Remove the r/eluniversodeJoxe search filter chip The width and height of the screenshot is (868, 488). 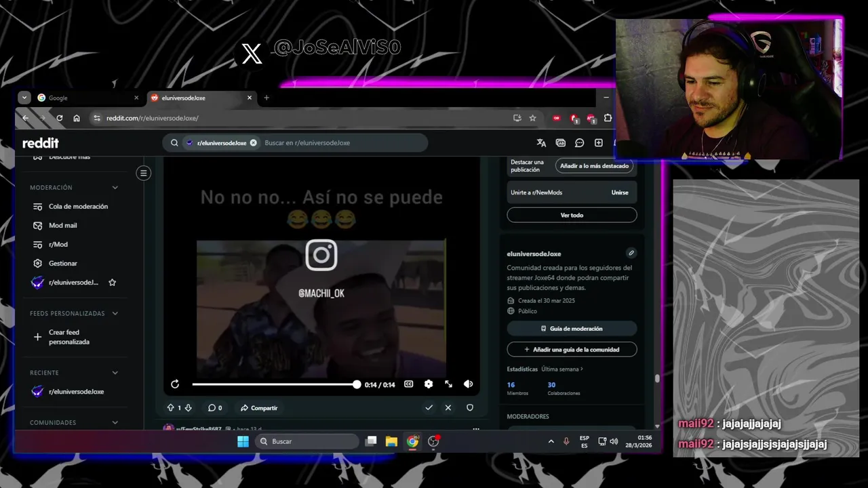coord(253,143)
